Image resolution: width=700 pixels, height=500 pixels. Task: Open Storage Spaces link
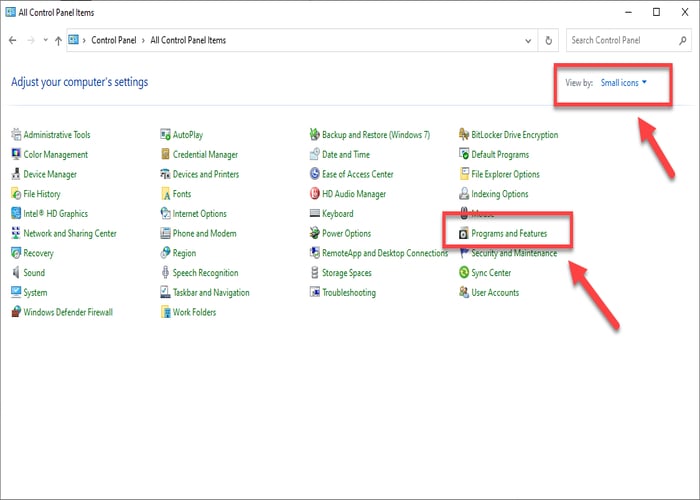tap(347, 273)
